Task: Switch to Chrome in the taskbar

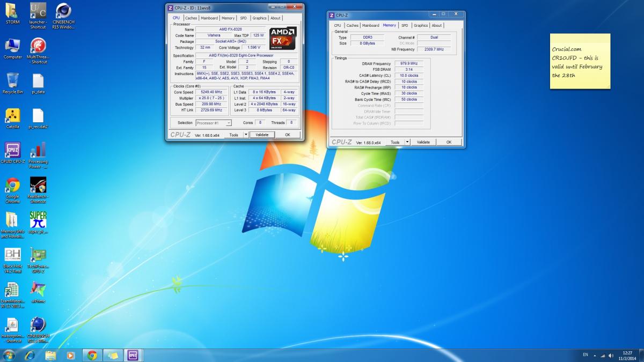Action: 92,355
